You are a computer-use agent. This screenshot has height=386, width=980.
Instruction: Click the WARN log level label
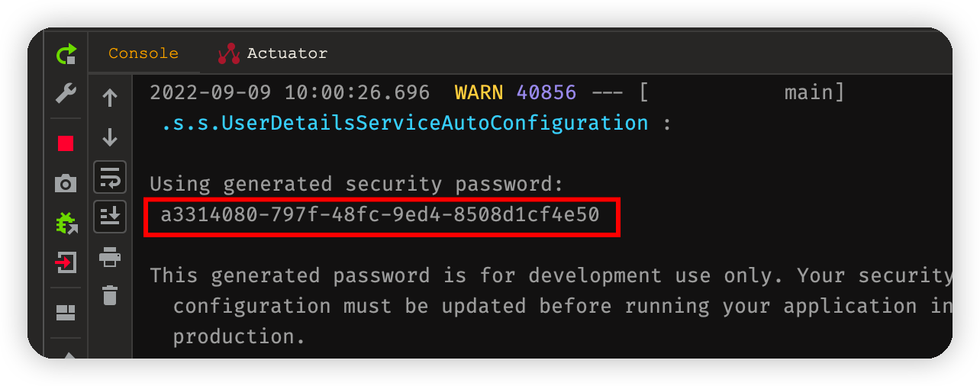tap(479, 93)
